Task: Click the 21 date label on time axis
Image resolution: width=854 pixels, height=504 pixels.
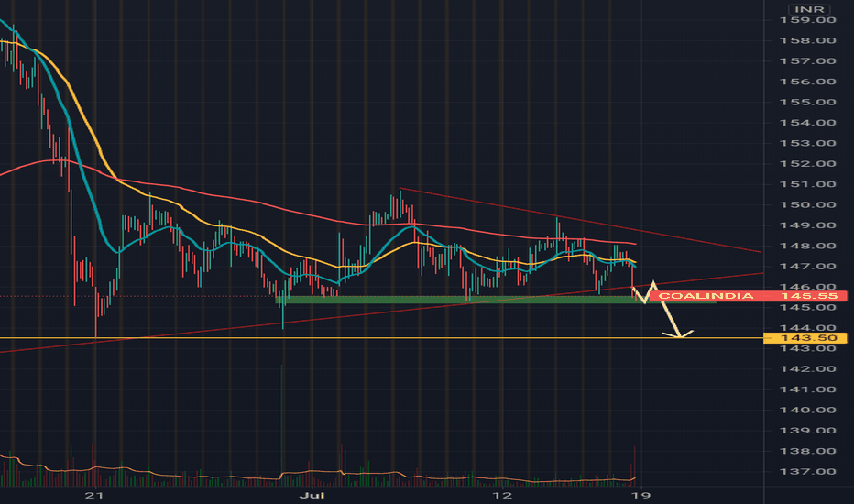Action: click(94, 495)
